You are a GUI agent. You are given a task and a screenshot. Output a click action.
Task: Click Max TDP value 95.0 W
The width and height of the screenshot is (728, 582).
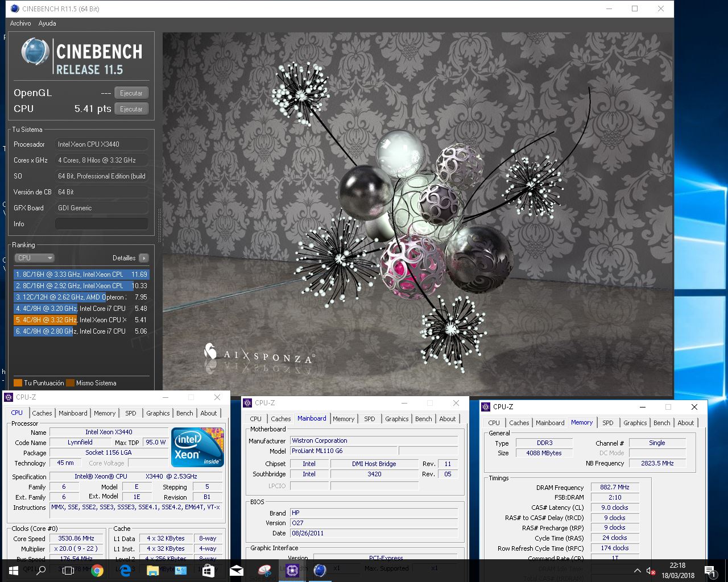point(155,442)
